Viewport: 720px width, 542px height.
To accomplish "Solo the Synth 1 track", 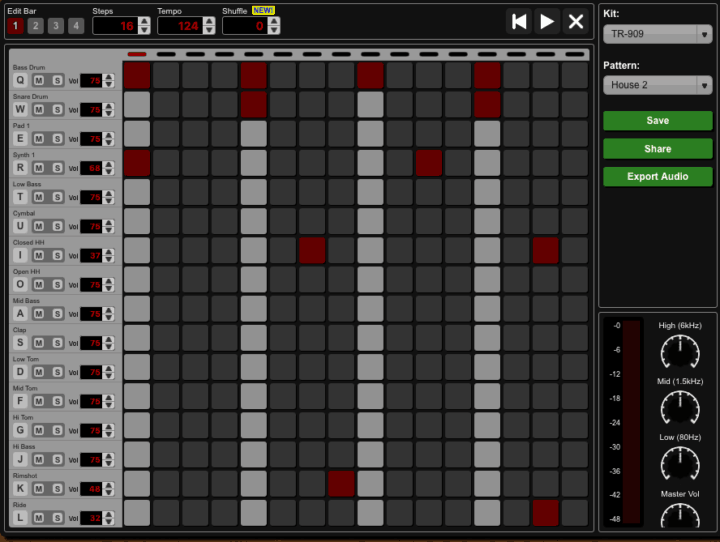I will point(57,168).
